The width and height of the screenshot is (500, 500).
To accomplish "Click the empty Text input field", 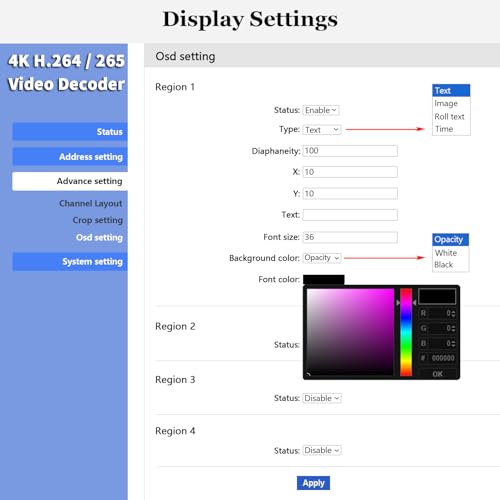I will click(350, 215).
